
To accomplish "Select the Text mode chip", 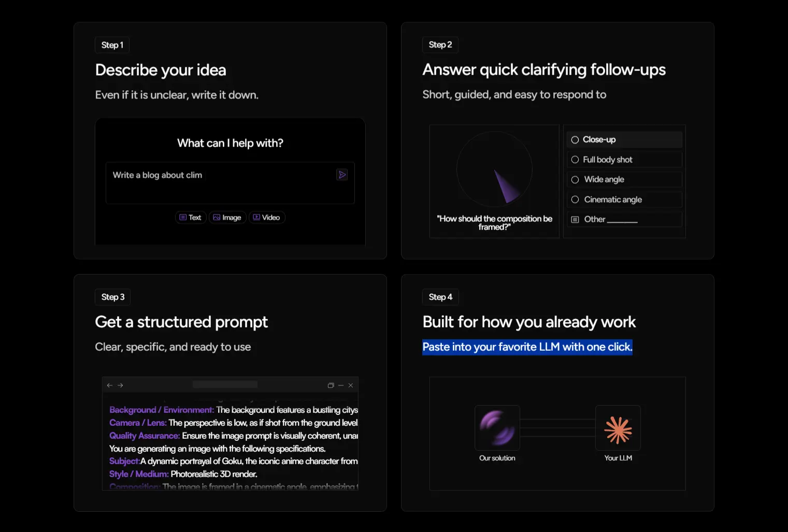I will point(191,218).
